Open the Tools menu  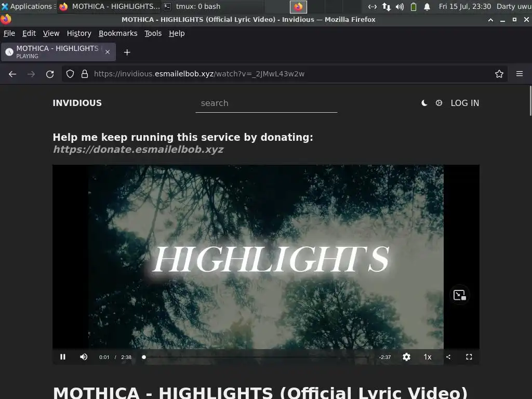153,33
